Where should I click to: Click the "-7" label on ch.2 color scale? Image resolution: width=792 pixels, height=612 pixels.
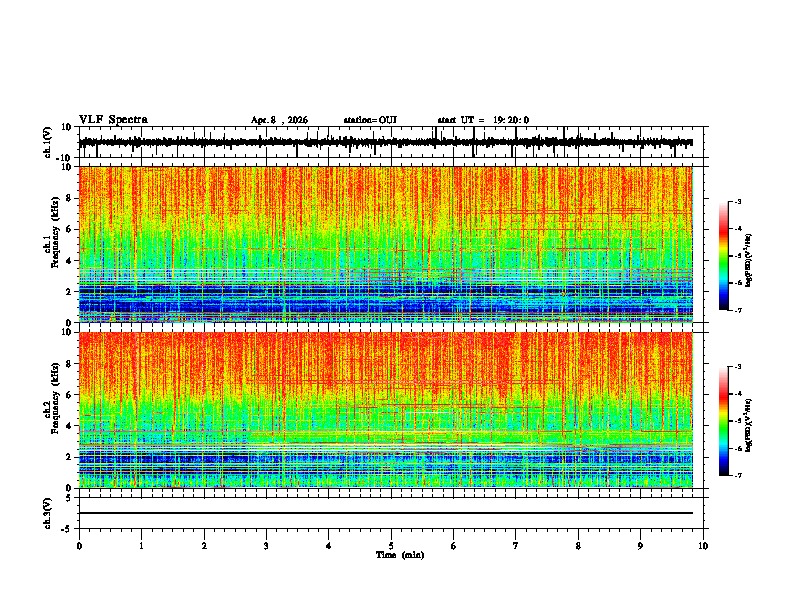point(737,475)
